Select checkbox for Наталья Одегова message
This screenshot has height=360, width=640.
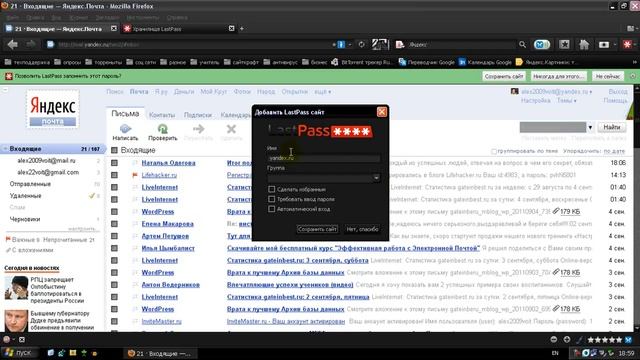pyautogui.click(x=114, y=163)
